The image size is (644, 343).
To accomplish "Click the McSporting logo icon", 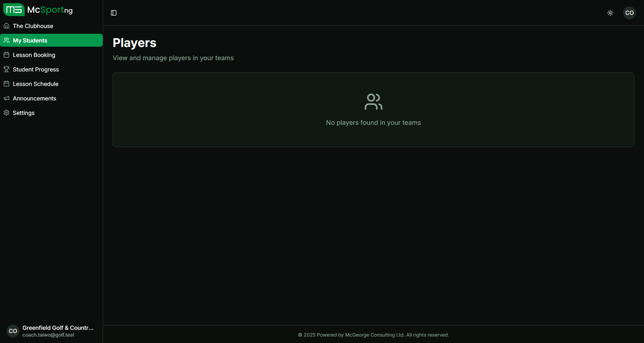I will (x=14, y=10).
